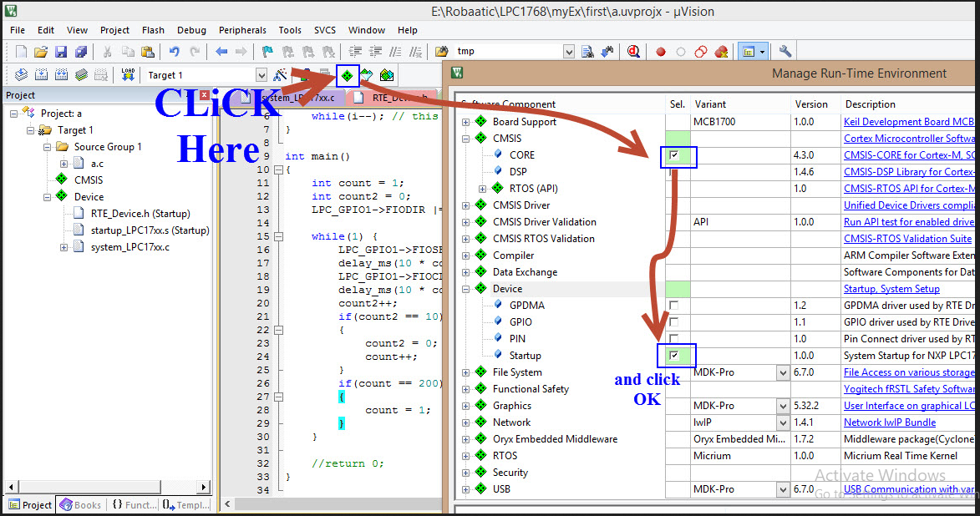Click the Cut scissors icon
The image size is (980, 516).
(x=108, y=51)
